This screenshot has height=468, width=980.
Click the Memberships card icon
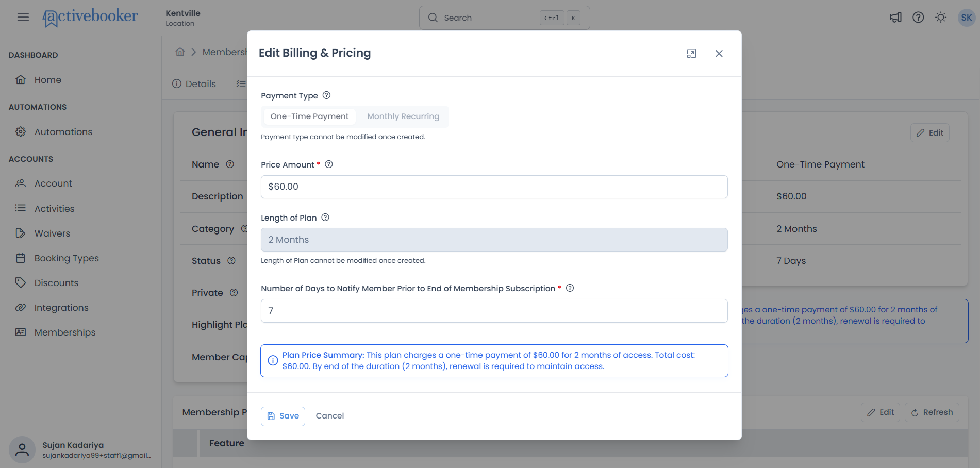[21, 332]
